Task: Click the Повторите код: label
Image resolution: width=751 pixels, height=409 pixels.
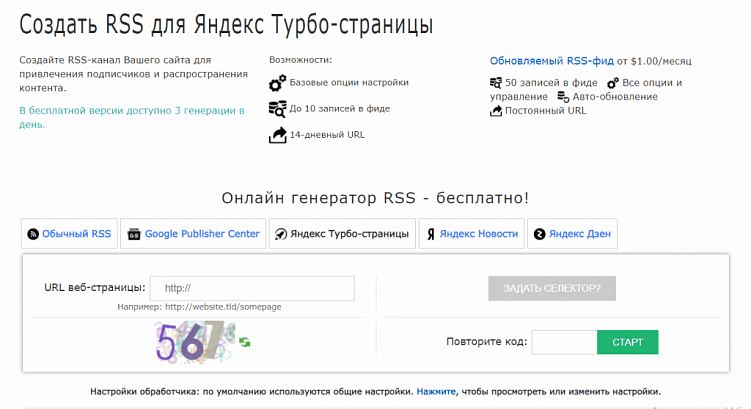Action: point(487,342)
